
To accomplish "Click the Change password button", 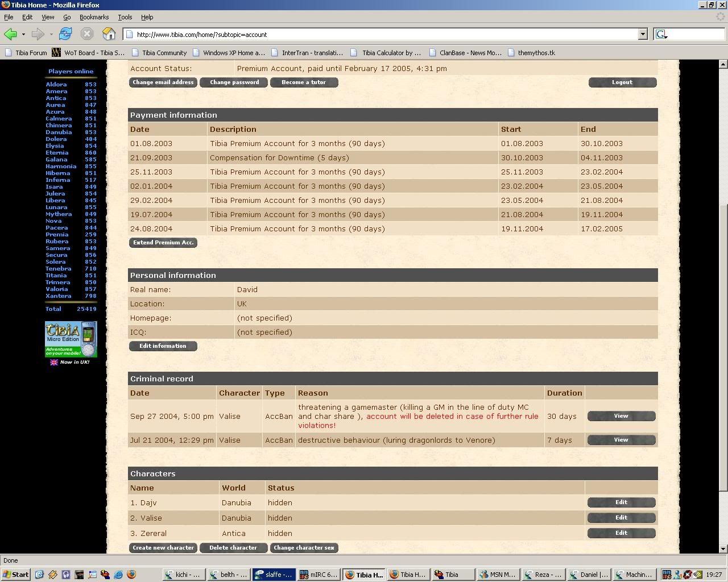I will [234, 82].
